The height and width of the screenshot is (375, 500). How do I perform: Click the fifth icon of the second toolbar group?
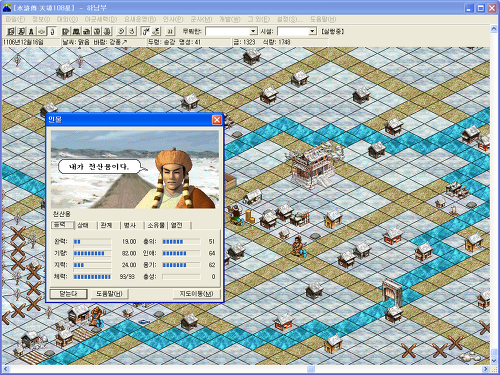pyautogui.click(x=107, y=31)
